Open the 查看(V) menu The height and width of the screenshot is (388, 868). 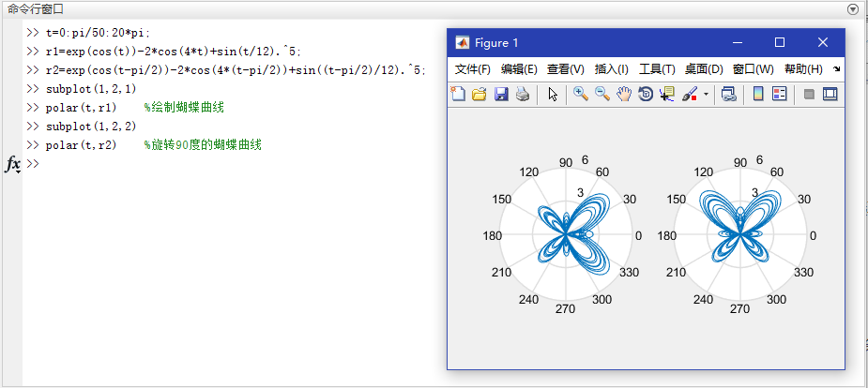[566, 69]
